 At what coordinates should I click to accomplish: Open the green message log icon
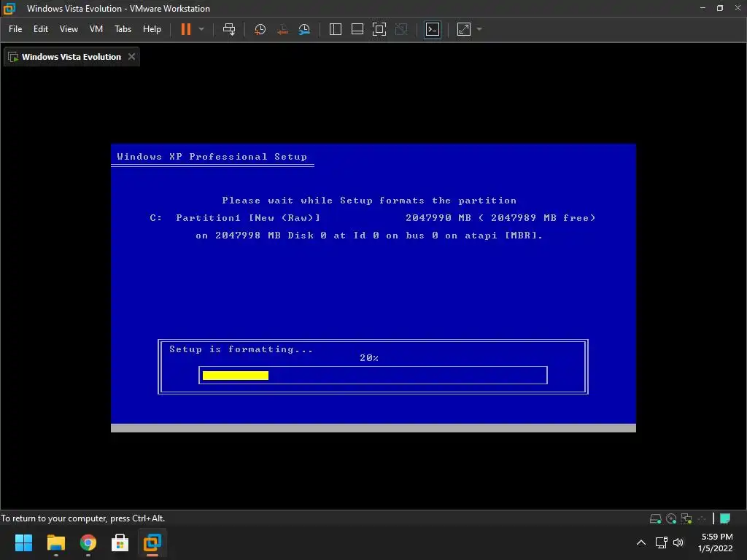[725, 518]
